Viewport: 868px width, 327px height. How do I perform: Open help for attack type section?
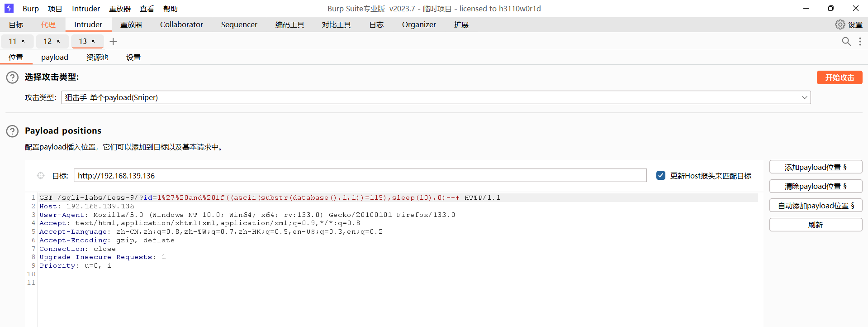pos(12,77)
